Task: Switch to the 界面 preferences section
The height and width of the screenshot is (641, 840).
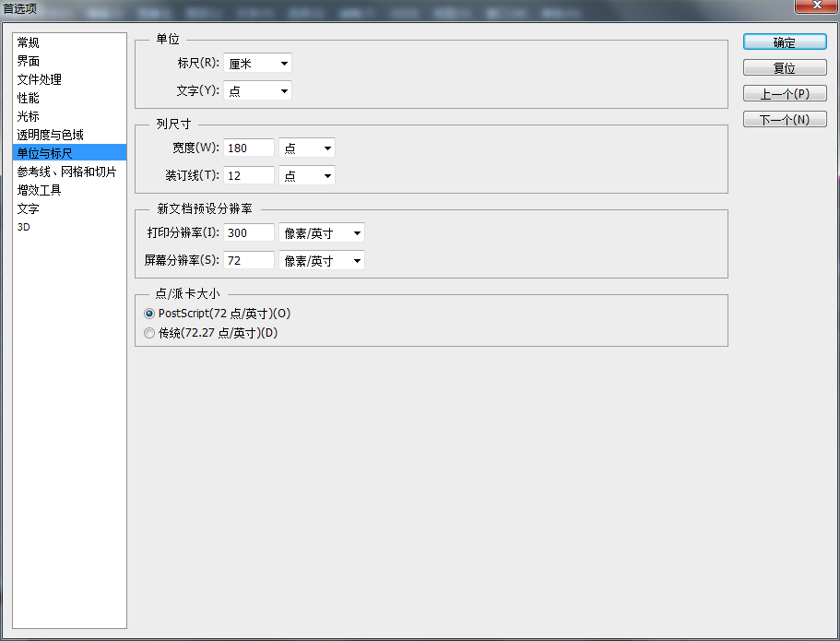Action: (28, 61)
